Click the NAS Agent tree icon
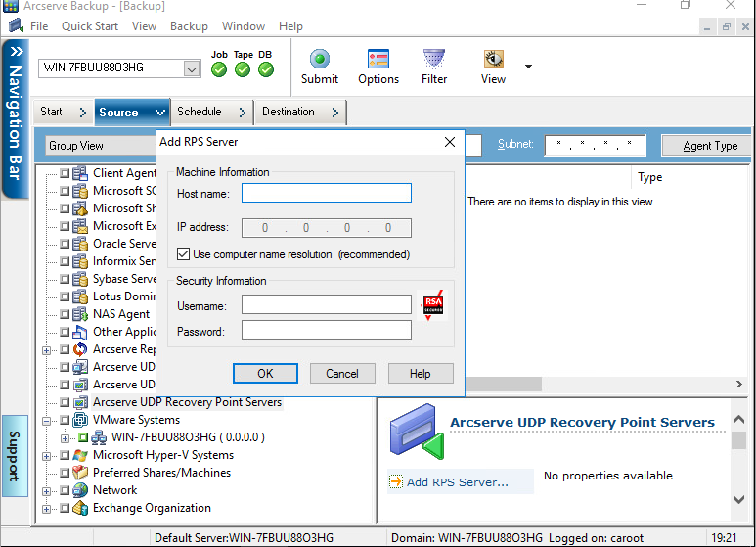Viewport: 756px width, 547px height. pos(80,314)
